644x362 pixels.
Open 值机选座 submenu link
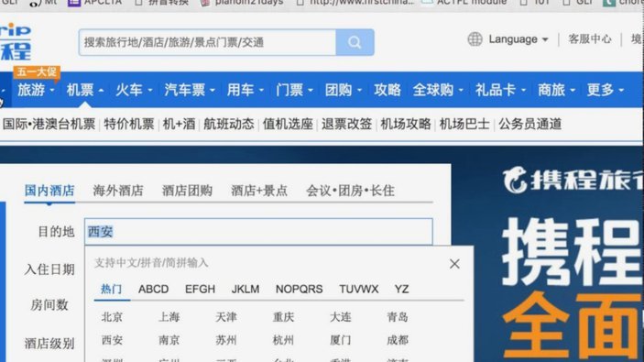[288, 124]
